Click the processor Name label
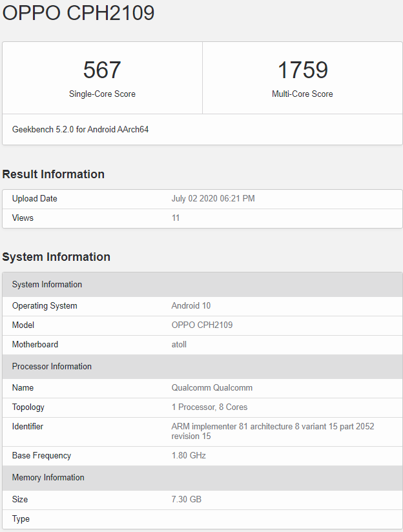The width and height of the screenshot is (403, 532). click(23, 388)
